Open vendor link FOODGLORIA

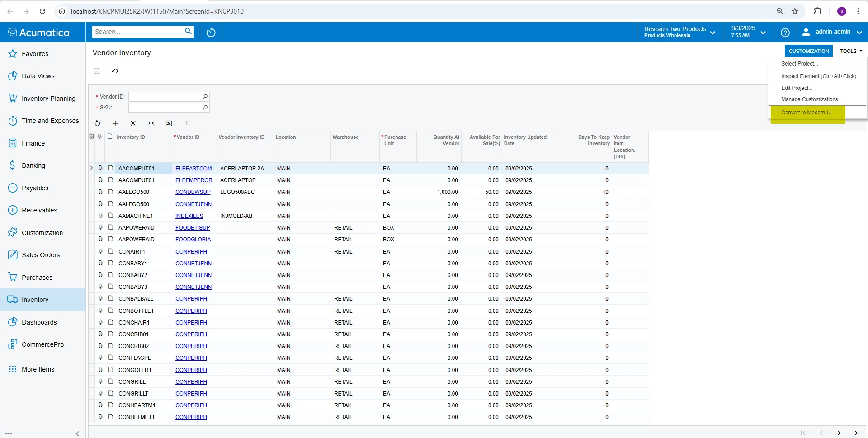(193, 240)
